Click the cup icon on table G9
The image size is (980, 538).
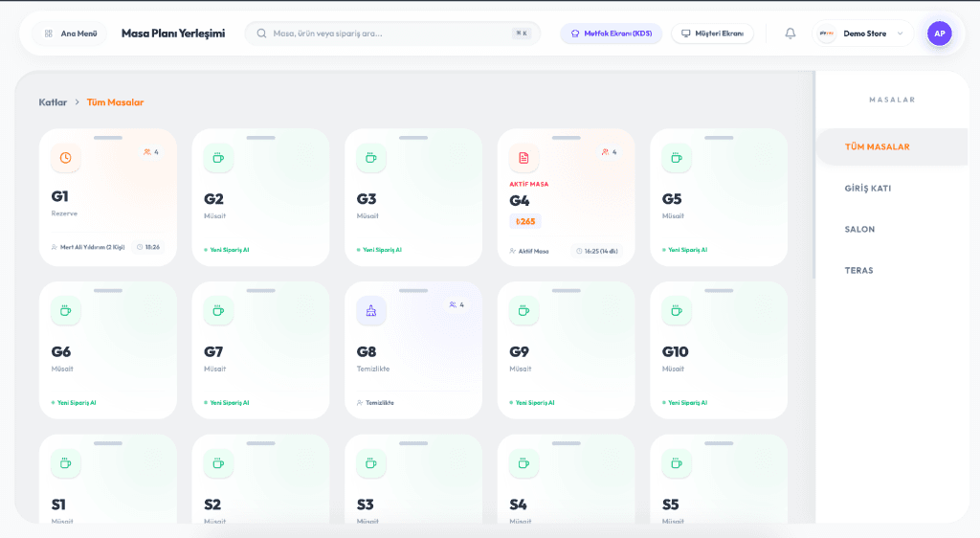[x=523, y=310]
